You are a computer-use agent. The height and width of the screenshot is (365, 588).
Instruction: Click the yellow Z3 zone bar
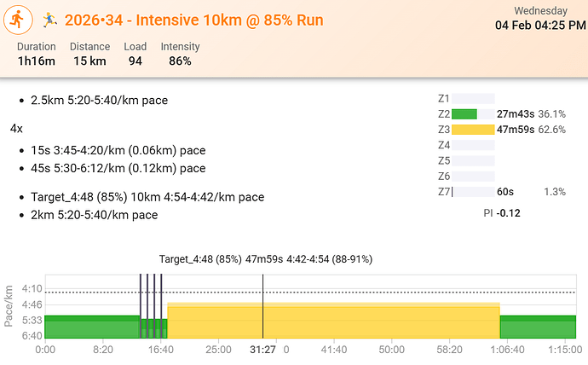[473, 130]
